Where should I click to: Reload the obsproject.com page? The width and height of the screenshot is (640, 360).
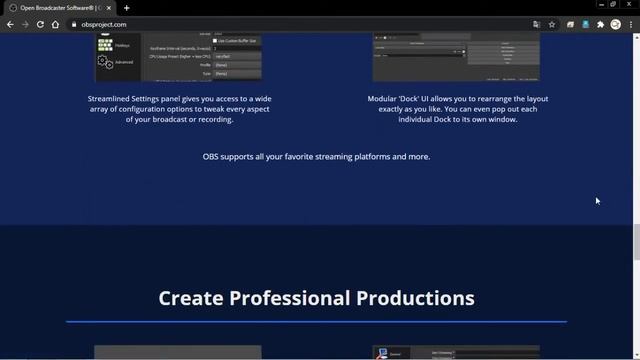coord(40,24)
